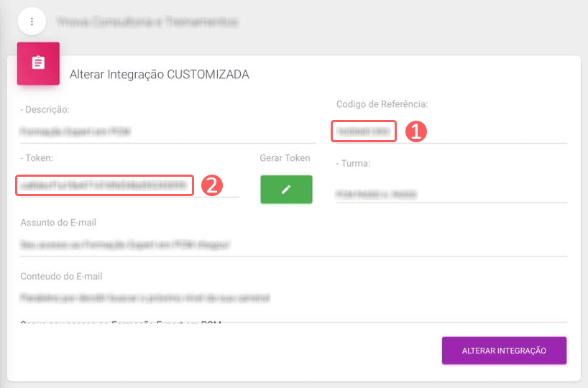Click the Assunto do E-mail label

58,222
